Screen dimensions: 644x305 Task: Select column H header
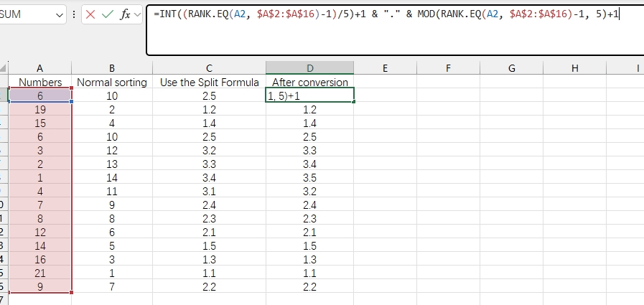(x=574, y=68)
